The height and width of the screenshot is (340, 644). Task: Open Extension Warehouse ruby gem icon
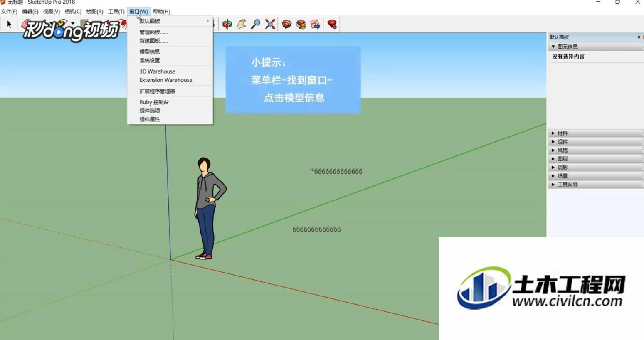(332, 24)
